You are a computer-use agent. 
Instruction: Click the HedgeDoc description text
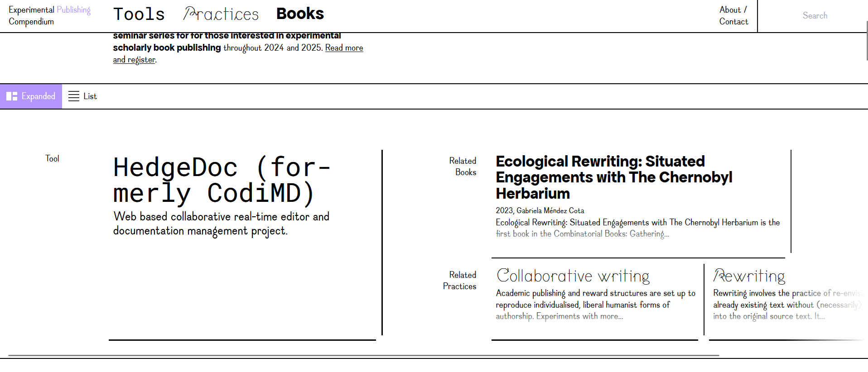[221, 224]
